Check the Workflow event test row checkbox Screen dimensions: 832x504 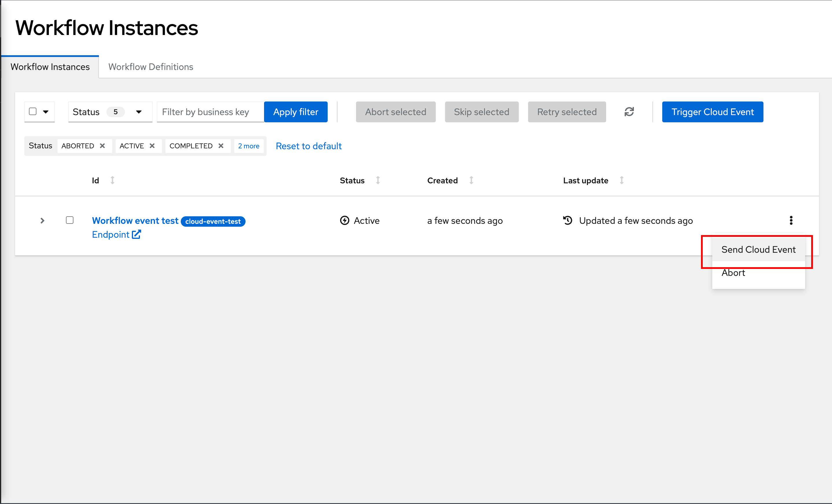[70, 220]
